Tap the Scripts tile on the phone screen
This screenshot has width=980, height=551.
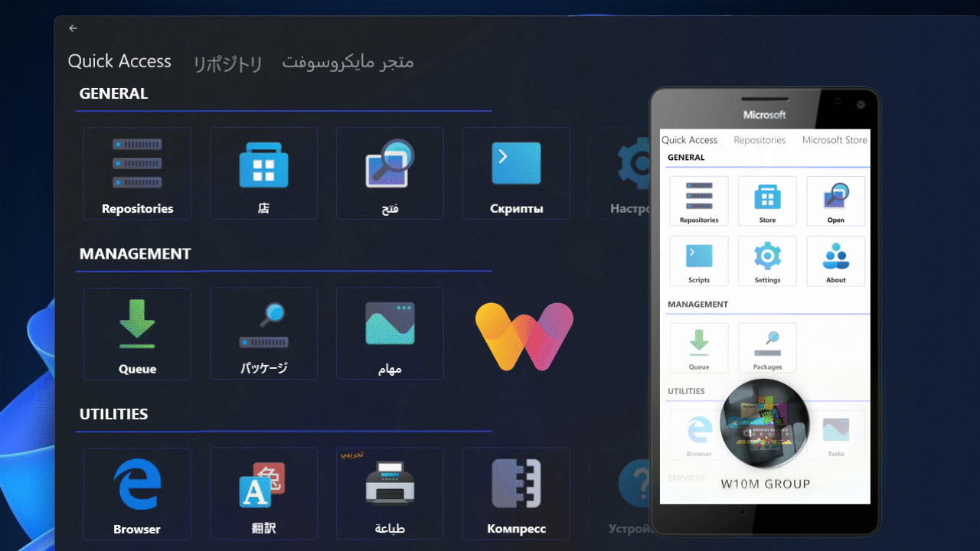coord(699,261)
